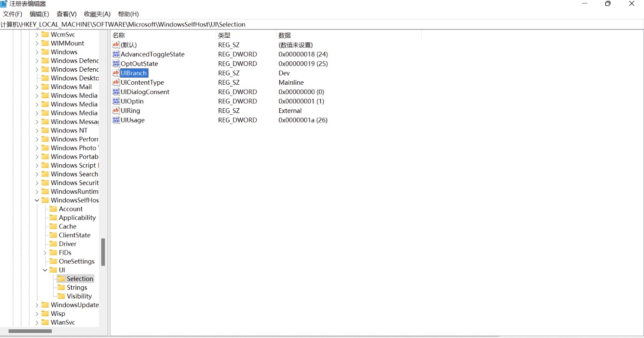Click the string icon beside UIBranch
644x338 pixels.
[x=116, y=73]
